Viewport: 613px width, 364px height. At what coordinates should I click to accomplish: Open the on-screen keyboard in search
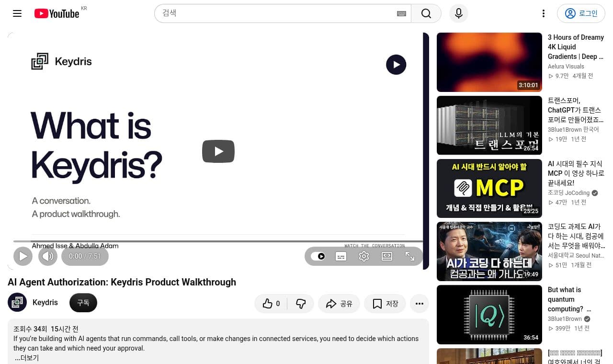(x=401, y=13)
